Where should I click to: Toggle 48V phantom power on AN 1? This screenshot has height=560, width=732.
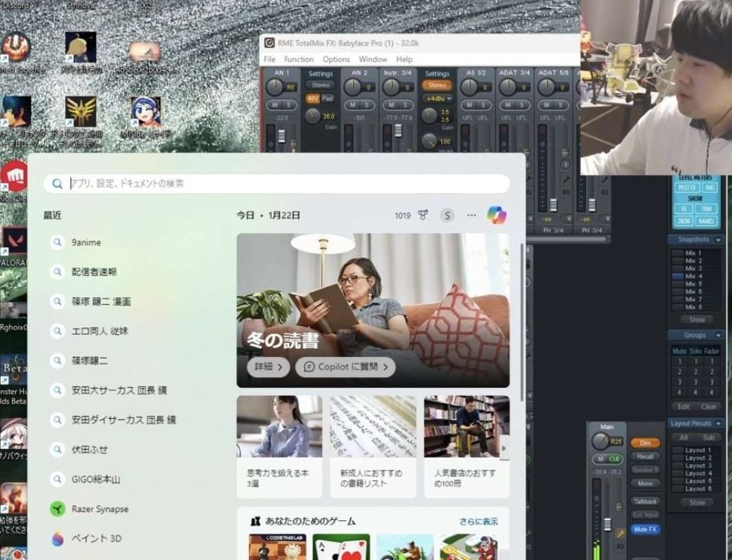coord(313,99)
